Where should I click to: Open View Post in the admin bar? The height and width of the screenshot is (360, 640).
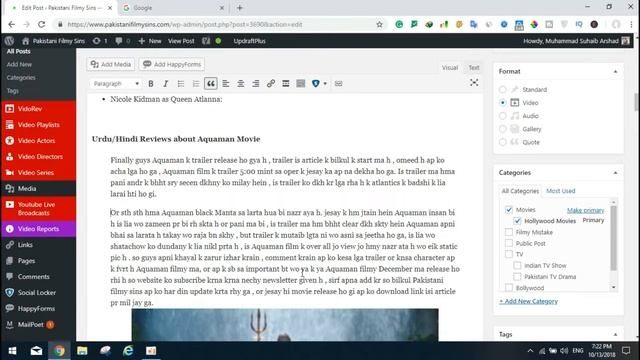pyautogui.click(x=181, y=41)
